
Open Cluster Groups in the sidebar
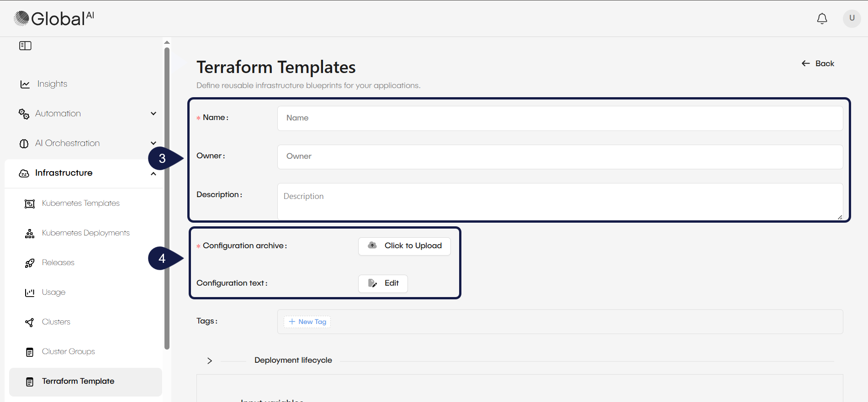(x=68, y=352)
